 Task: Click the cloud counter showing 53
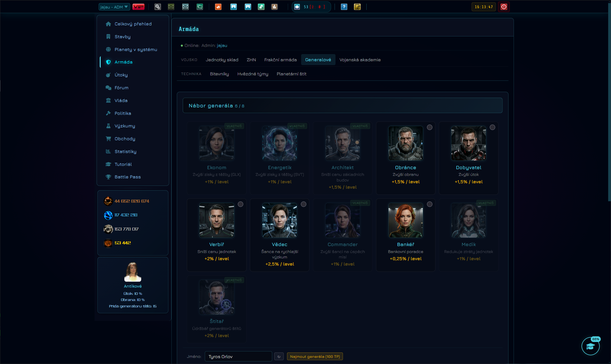tap(311, 7)
